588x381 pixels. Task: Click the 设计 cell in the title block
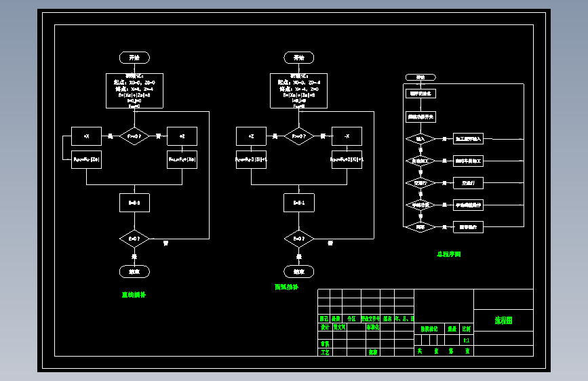tap(325, 327)
